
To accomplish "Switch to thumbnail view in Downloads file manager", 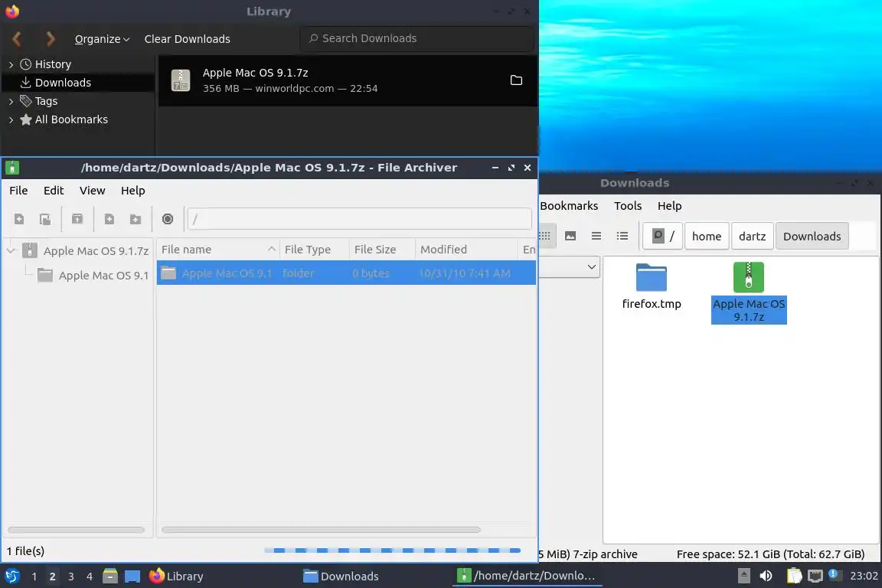I will (x=570, y=236).
